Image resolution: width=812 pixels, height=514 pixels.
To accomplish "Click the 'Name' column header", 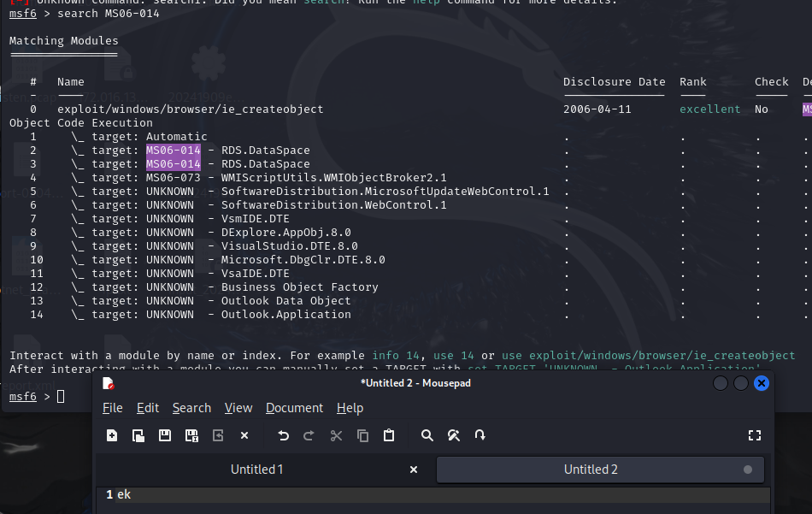I will tap(70, 82).
